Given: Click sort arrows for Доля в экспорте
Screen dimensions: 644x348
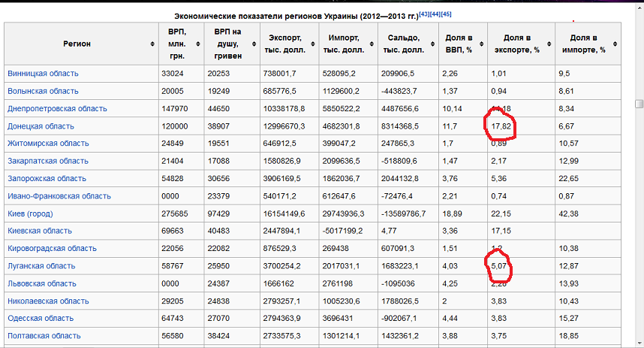Looking at the screenshot, I should pyautogui.click(x=549, y=44).
